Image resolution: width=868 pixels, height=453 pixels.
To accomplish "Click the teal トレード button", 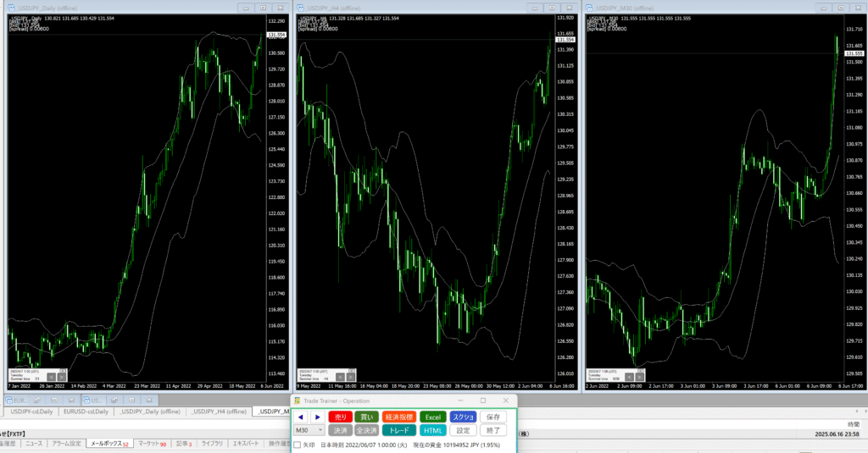I will pos(398,430).
